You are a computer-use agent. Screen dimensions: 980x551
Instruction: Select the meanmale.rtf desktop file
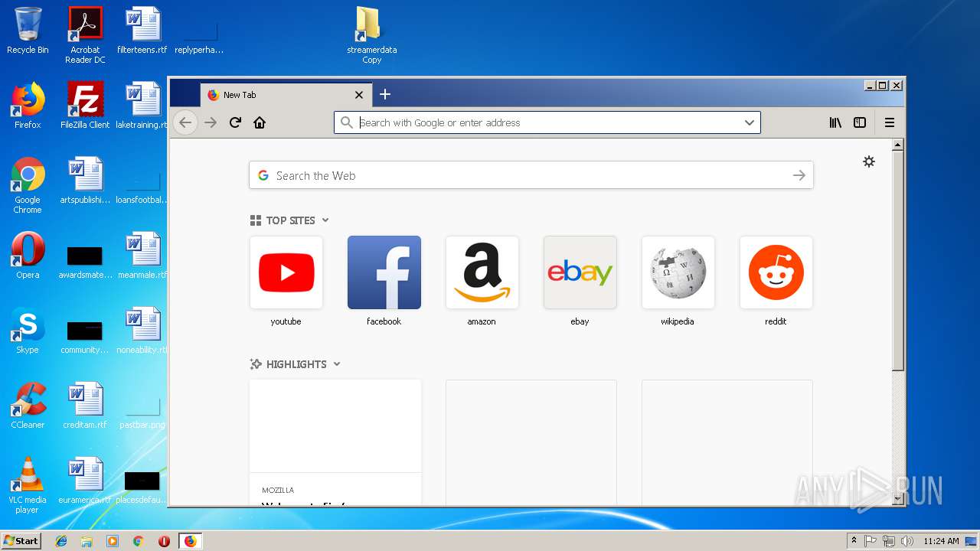[142, 256]
